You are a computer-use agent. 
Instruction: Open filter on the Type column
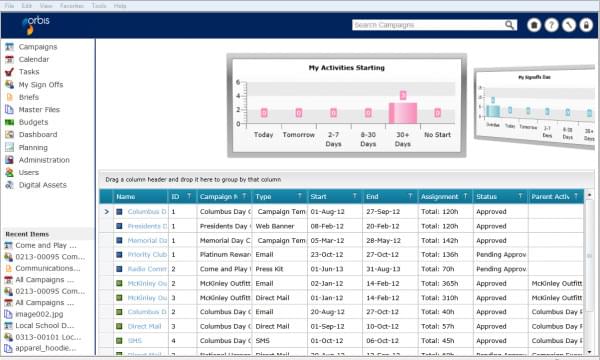click(300, 196)
